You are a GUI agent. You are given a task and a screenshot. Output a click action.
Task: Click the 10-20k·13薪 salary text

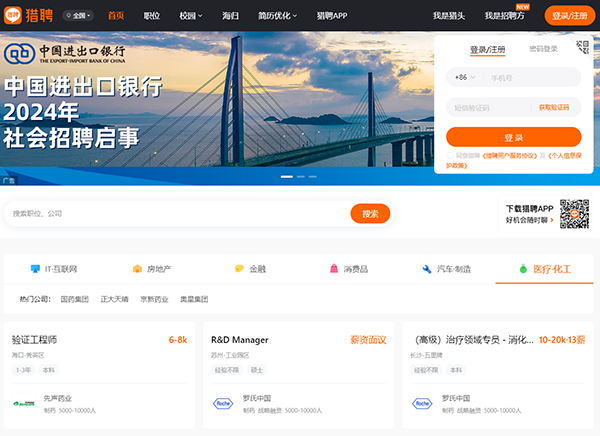coord(562,340)
